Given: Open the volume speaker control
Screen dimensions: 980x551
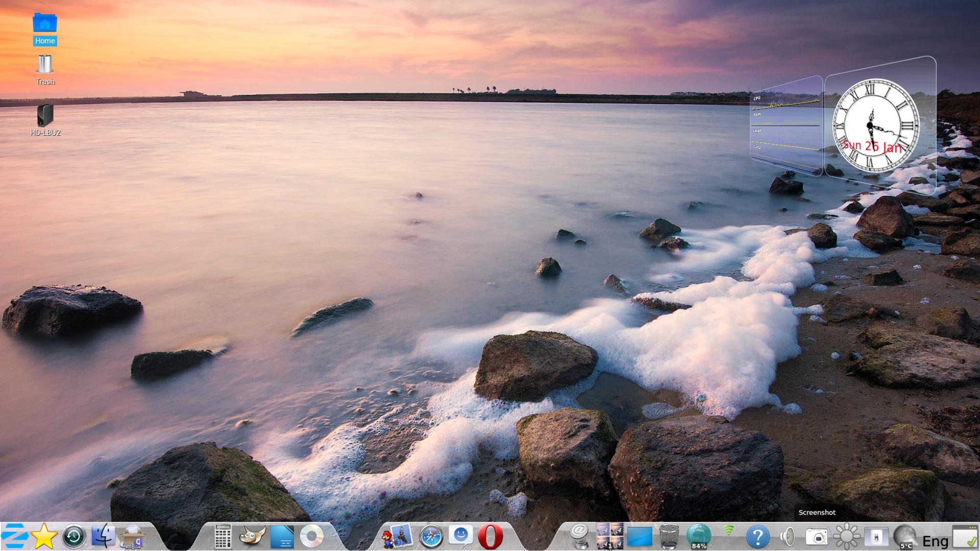Looking at the screenshot, I should coord(788,537).
